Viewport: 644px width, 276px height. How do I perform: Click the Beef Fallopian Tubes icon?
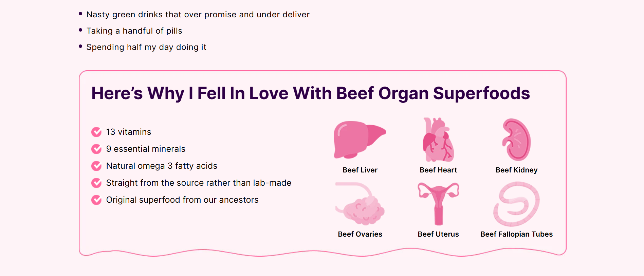516,204
